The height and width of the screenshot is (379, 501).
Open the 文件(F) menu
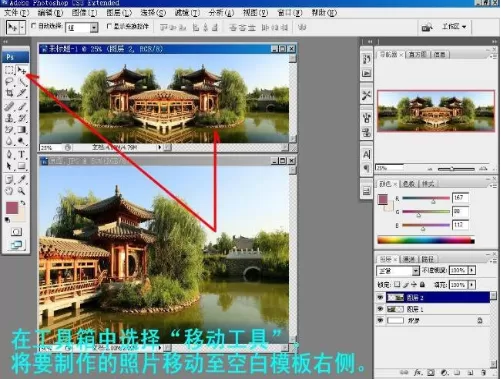point(16,13)
